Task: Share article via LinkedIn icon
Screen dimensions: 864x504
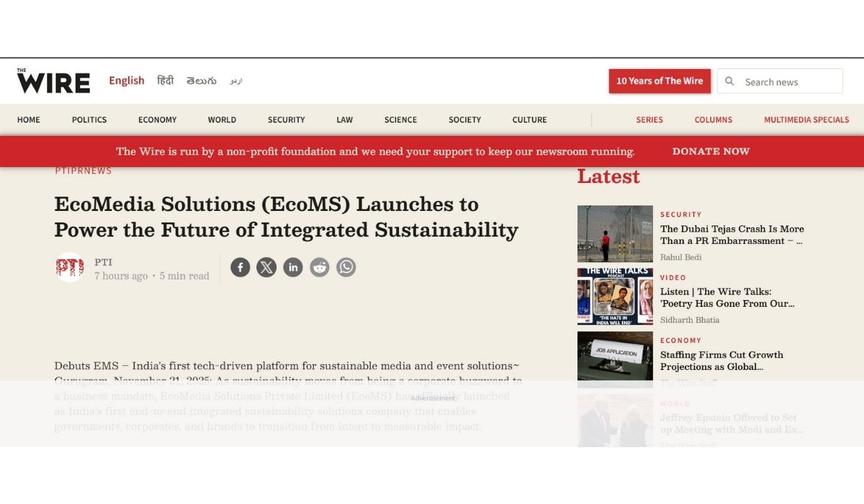Action: point(293,268)
